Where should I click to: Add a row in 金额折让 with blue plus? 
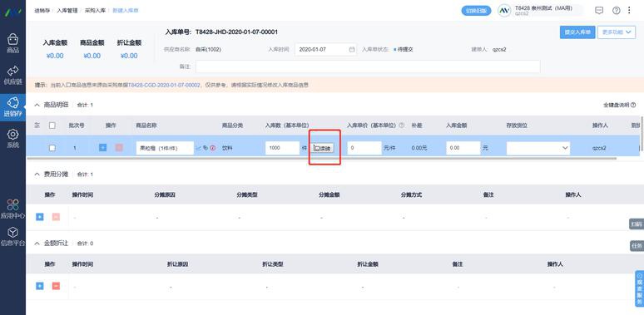tap(39, 286)
